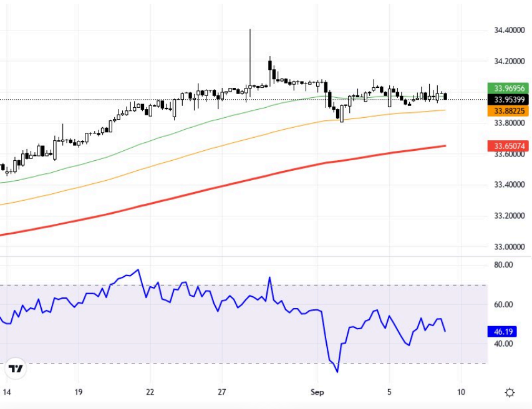
Task: Open chart settings gear icon
Action: coord(510,392)
